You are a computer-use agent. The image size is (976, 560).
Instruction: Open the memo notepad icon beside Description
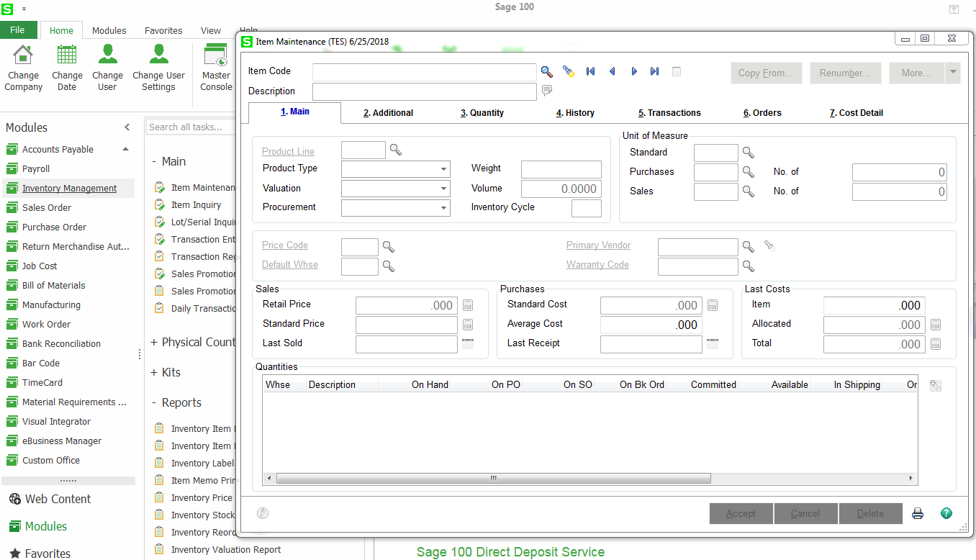(x=546, y=90)
